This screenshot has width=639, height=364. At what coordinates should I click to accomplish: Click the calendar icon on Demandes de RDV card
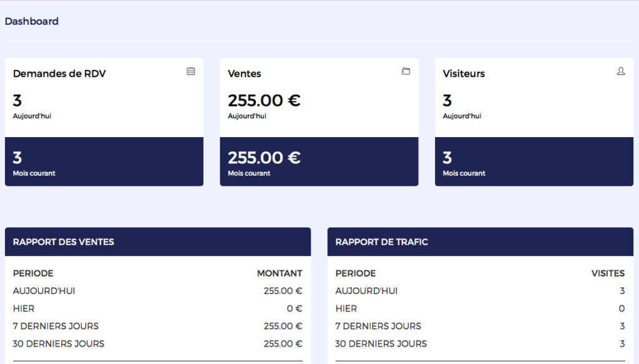pos(191,72)
